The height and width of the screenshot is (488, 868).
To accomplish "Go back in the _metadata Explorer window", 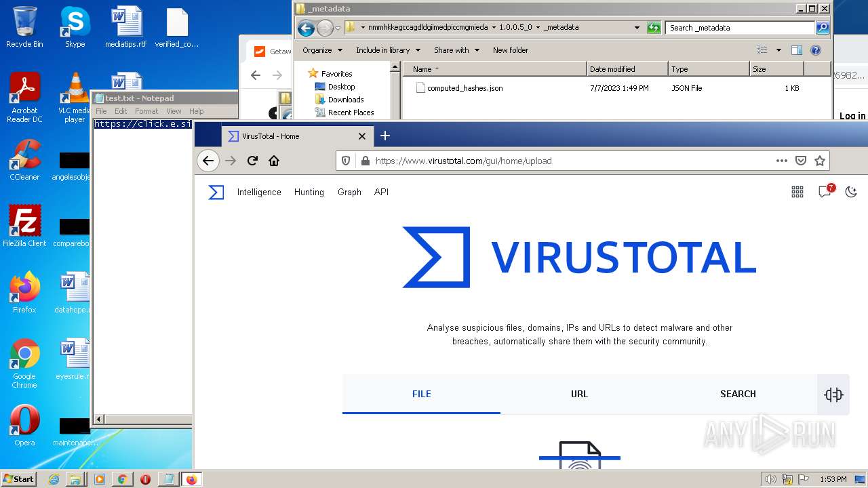I will coord(306,28).
